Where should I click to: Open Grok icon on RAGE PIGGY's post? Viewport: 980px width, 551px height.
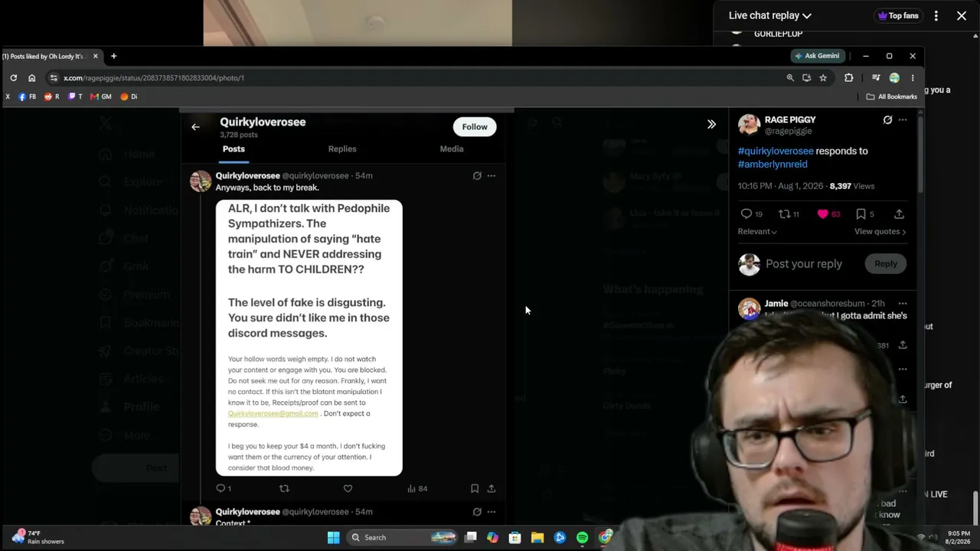(887, 120)
